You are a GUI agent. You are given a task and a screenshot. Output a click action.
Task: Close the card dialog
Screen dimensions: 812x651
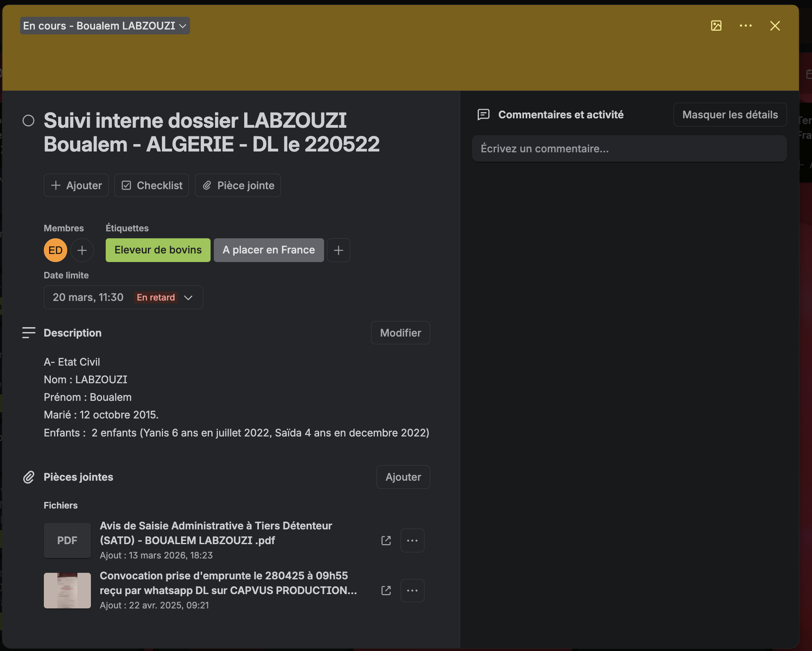[x=775, y=26]
